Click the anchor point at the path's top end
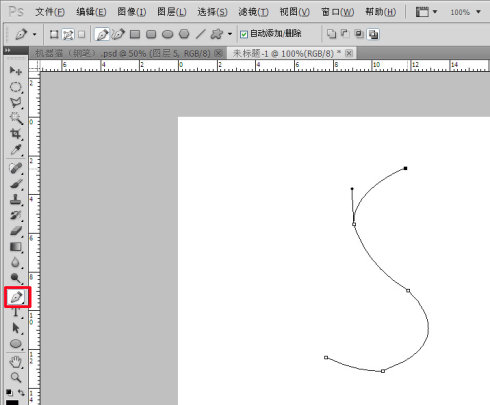This screenshot has height=405, width=490. [x=405, y=168]
